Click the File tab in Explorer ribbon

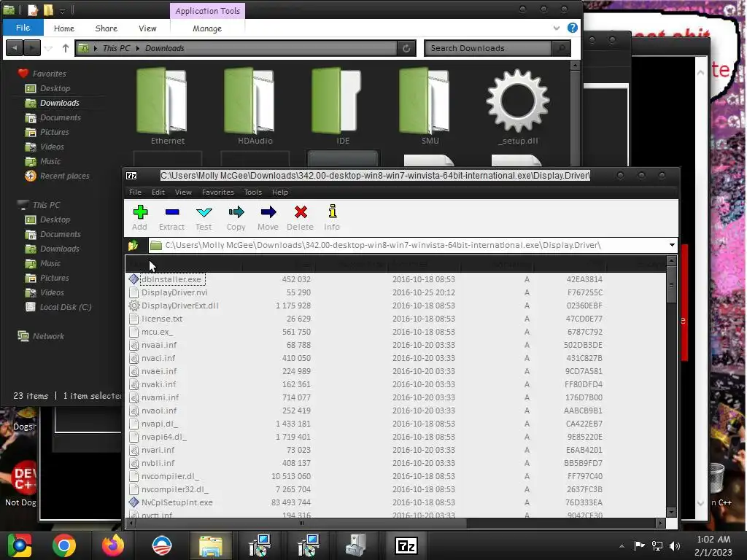tap(23, 28)
